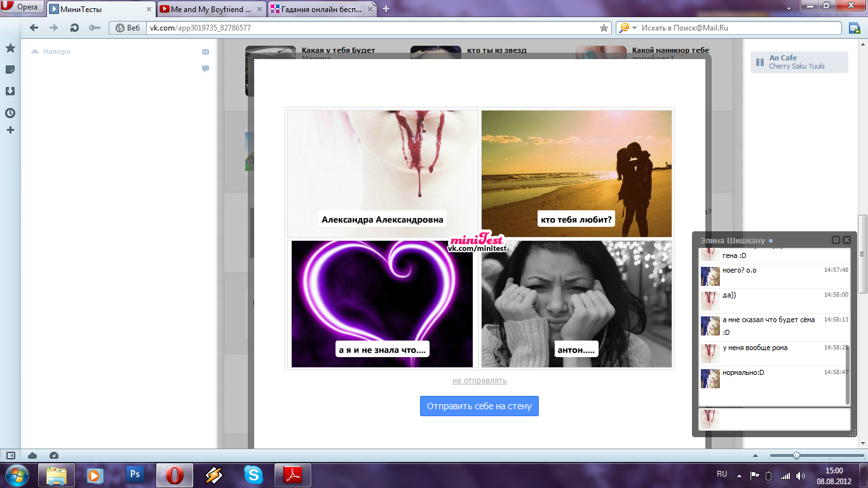The width and height of the screenshot is (868, 488).
Task: Open Notes panel in sidebar
Action: pyautogui.click(x=10, y=70)
